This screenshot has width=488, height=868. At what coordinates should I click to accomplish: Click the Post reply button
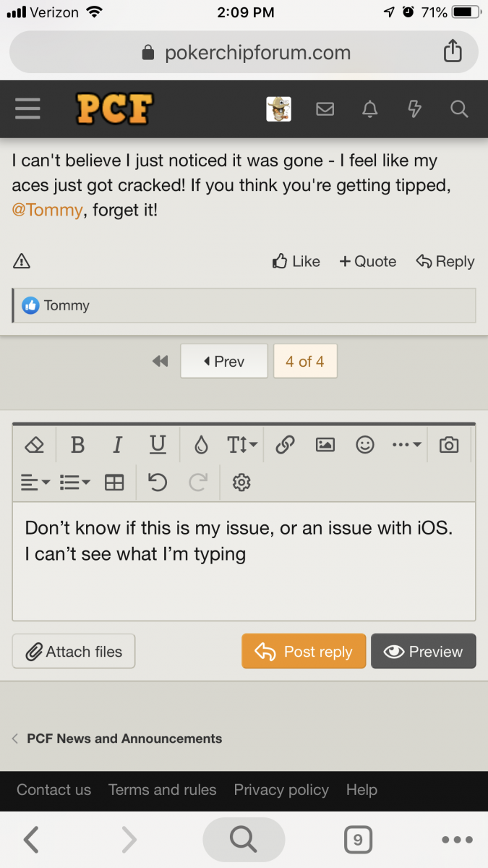pos(304,652)
